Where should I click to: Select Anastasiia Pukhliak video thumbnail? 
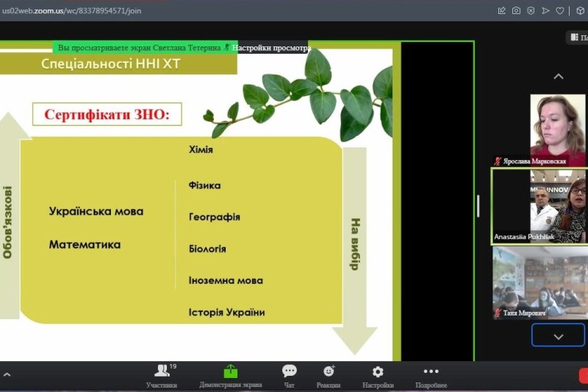coord(540,206)
